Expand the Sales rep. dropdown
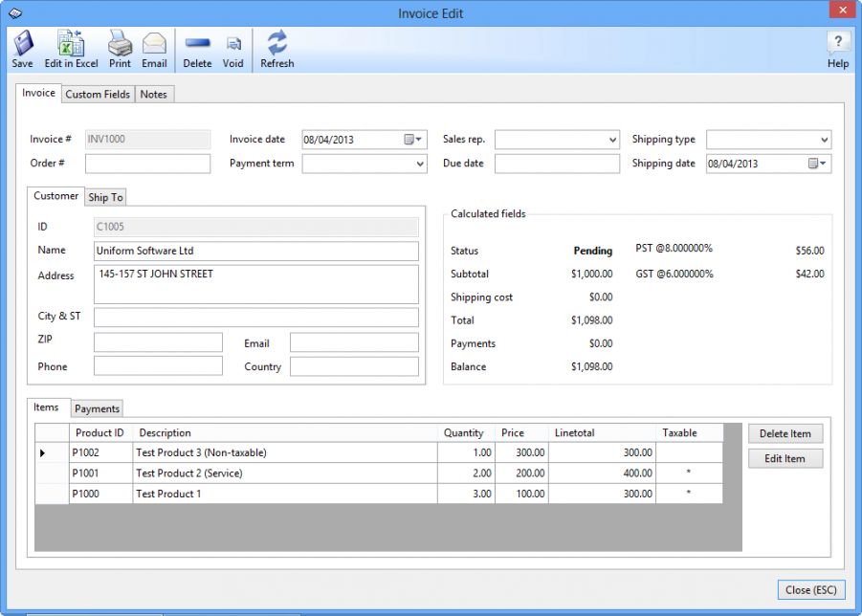Viewport: 862px width, 616px height. (x=612, y=141)
